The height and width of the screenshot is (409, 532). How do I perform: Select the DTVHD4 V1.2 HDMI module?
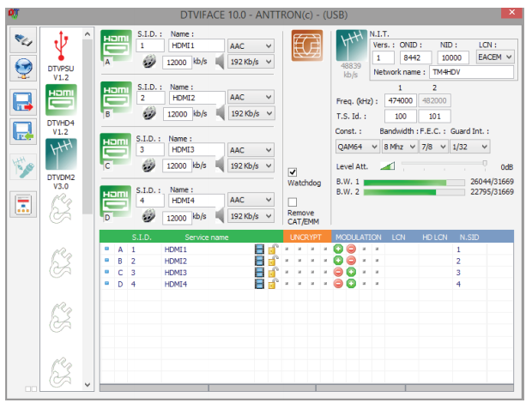point(60,102)
